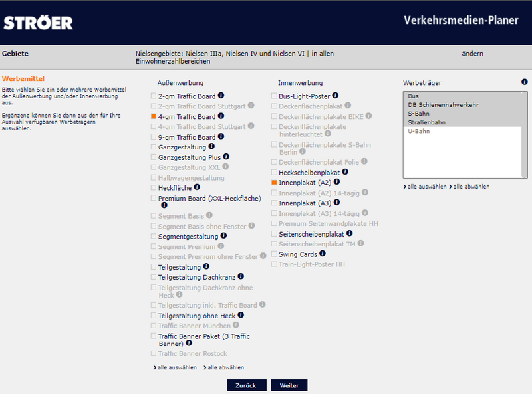View info on Teilgestaltung ohne Heck

(x=241, y=315)
